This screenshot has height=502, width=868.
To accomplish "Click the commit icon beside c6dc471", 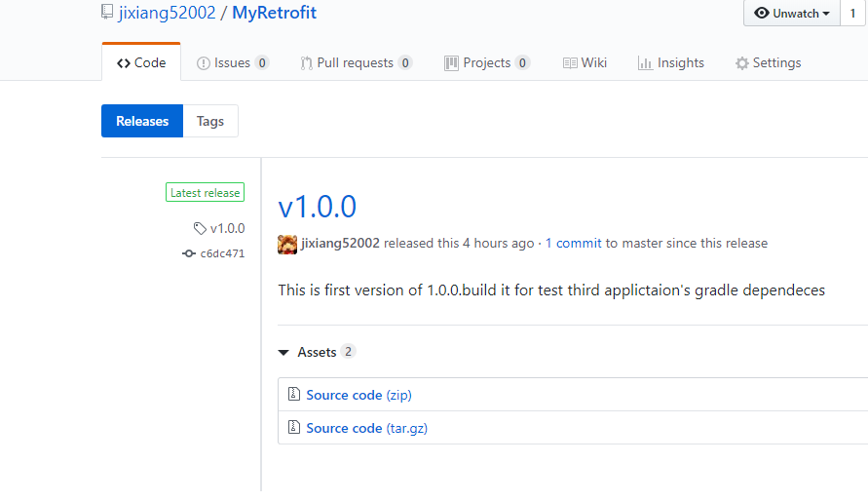I will tap(189, 253).
